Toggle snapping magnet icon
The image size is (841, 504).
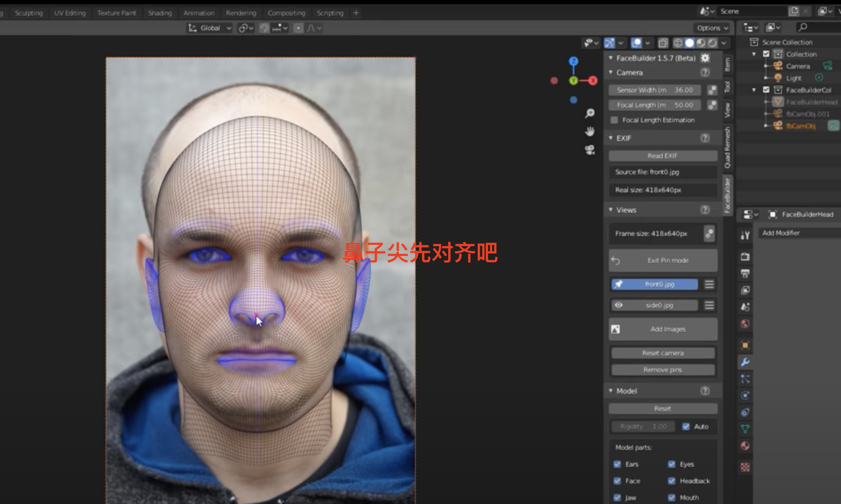264,28
